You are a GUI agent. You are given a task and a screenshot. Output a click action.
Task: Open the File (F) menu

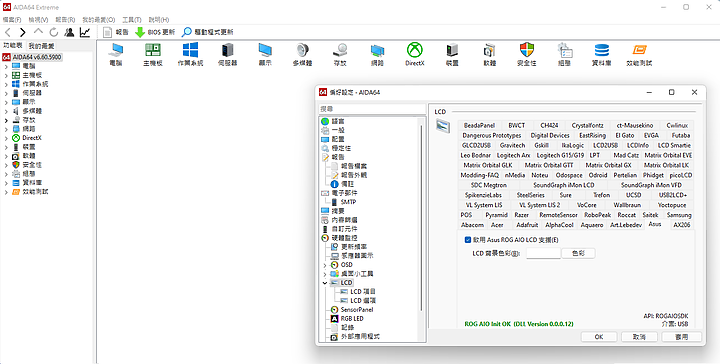point(12,20)
